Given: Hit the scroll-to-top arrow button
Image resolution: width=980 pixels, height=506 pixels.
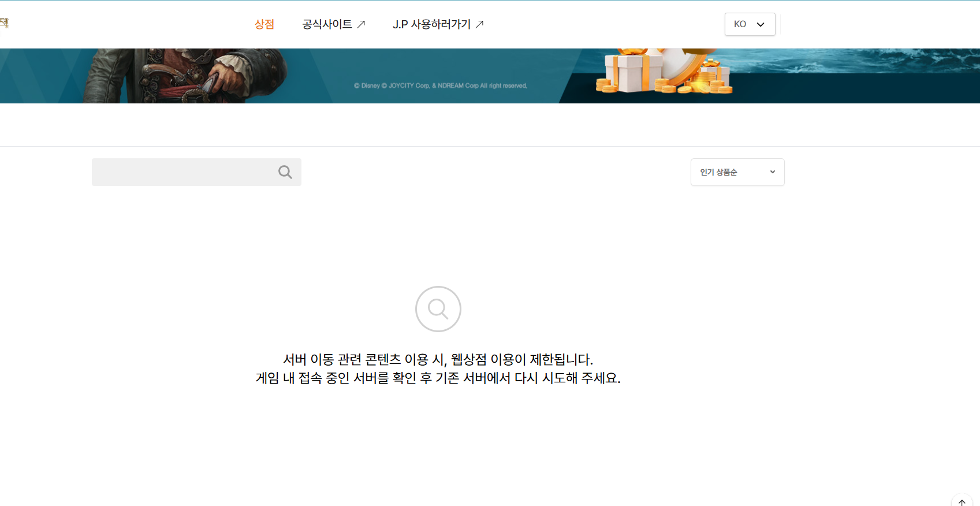Looking at the screenshot, I should pyautogui.click(x=962, y=501).
